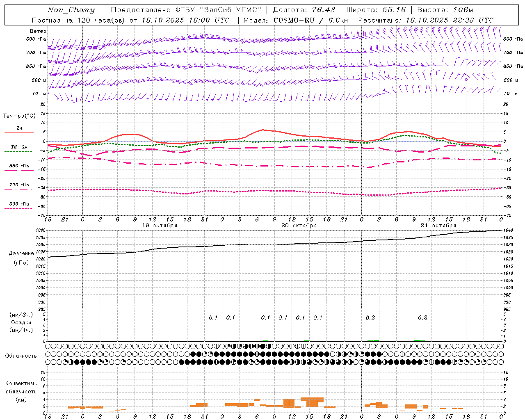Click the '(км)' unit under convective cloudiness

tap(21, 399)
